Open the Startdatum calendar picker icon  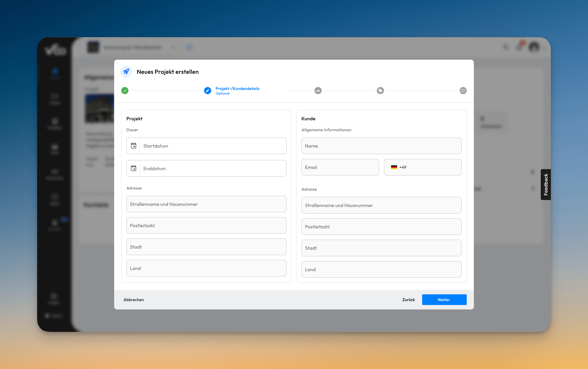click(133, 146)
